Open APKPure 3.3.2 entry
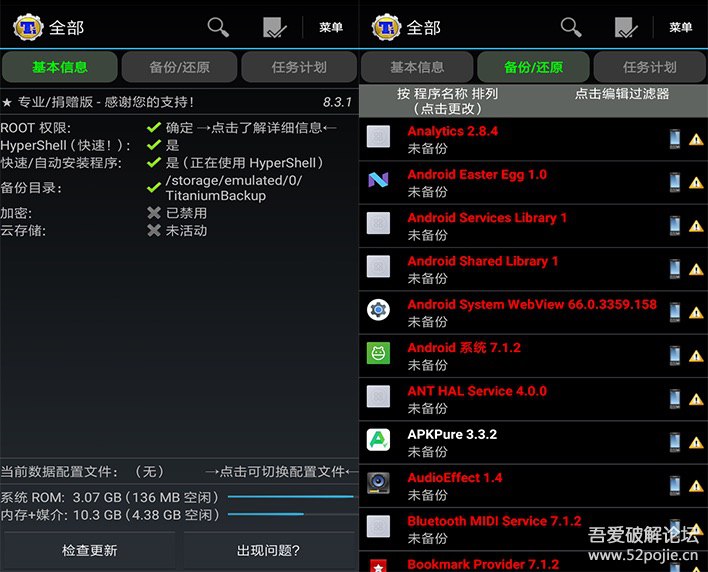708x572 pixels. (x=533, y=442)
